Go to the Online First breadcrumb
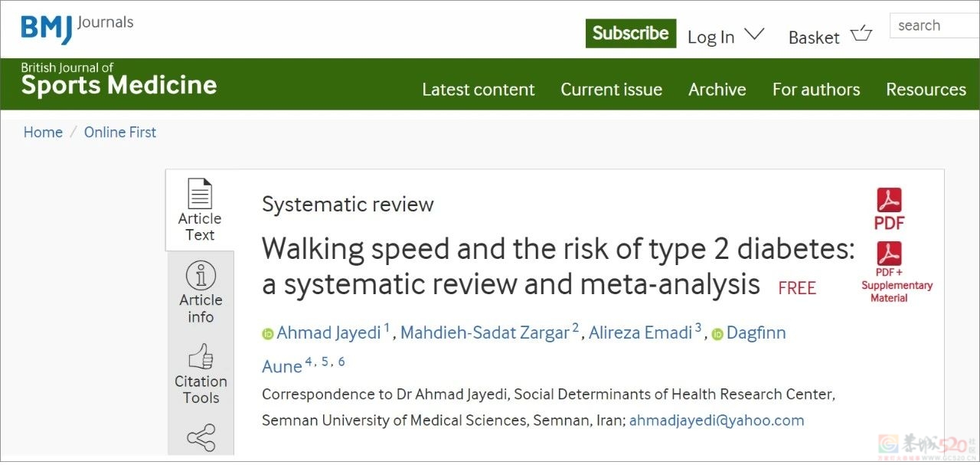 coord(120,133)
